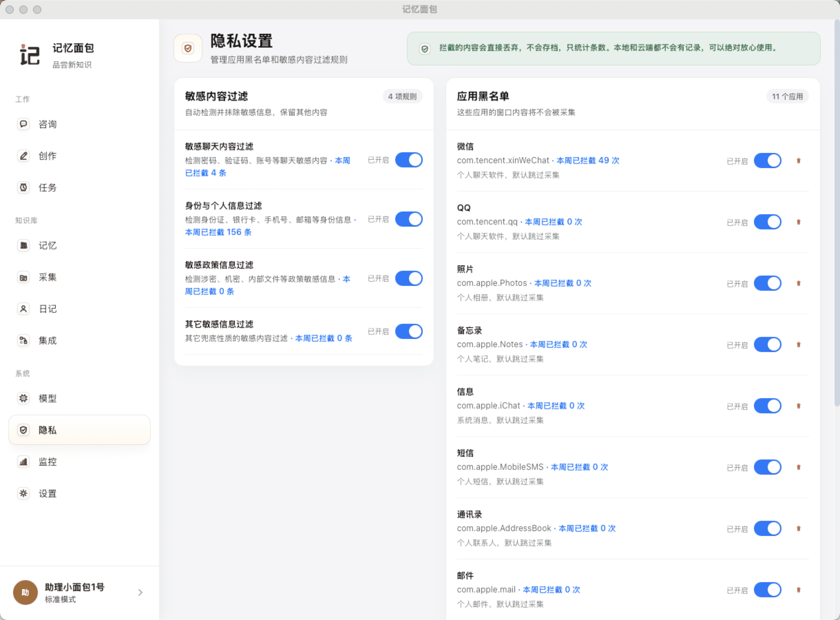Viewport: 840px width, 620px height.
Task: Click the 本周已拦截 49 次 link
Action: [x=588, y=160]
